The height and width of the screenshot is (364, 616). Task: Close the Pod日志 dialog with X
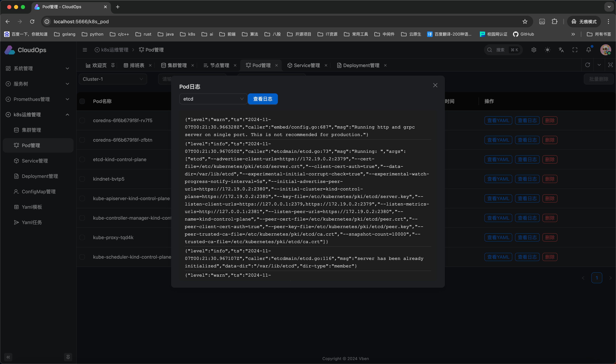435,85
